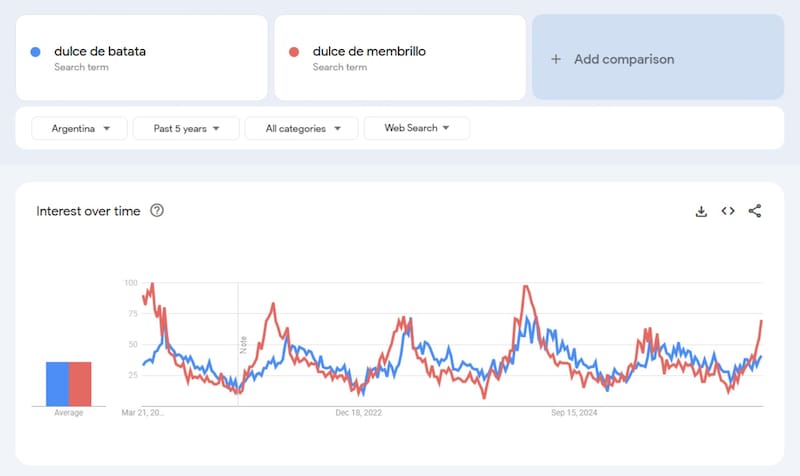This screenshot has height=476, width=800.
Task: Select the red Average bar
Action: point(80,383)
